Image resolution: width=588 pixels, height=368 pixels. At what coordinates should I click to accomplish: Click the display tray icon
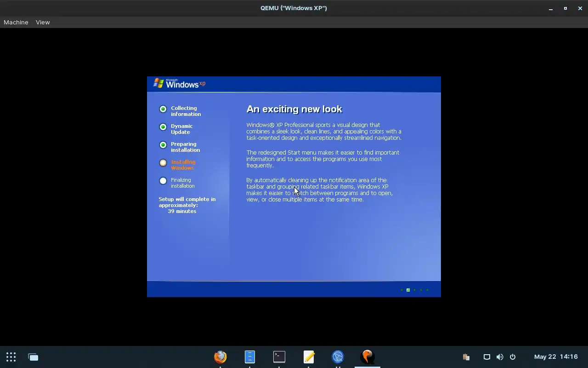487,357
